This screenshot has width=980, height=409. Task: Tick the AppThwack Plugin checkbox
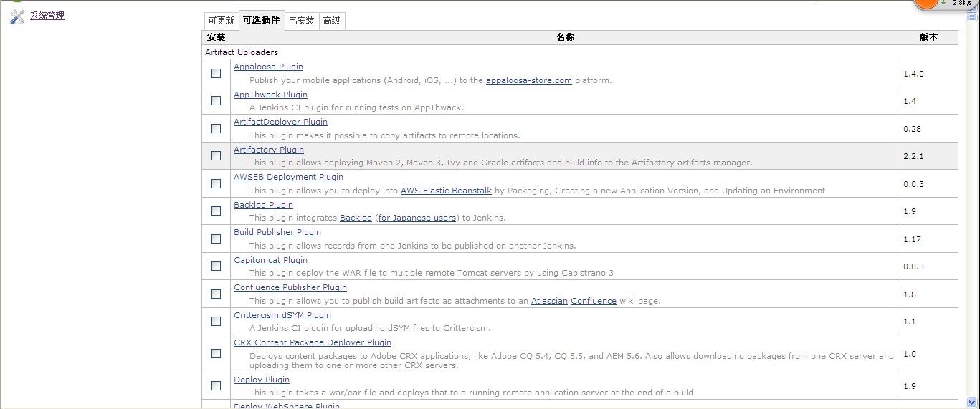tap(217, 101)
